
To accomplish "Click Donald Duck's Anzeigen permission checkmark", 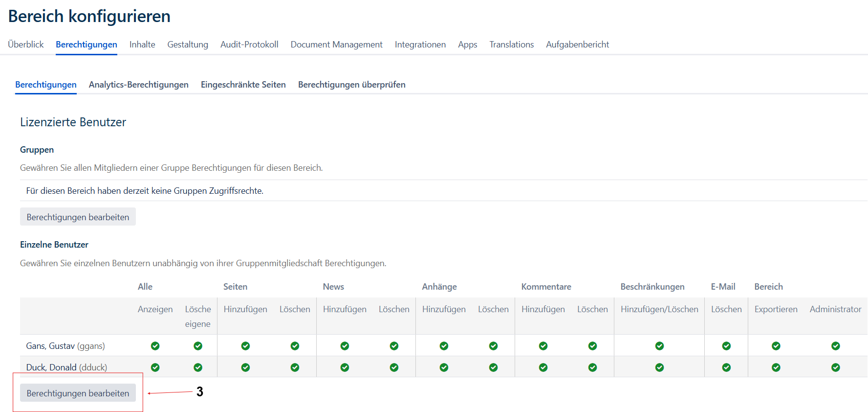I will coord(155,367).
